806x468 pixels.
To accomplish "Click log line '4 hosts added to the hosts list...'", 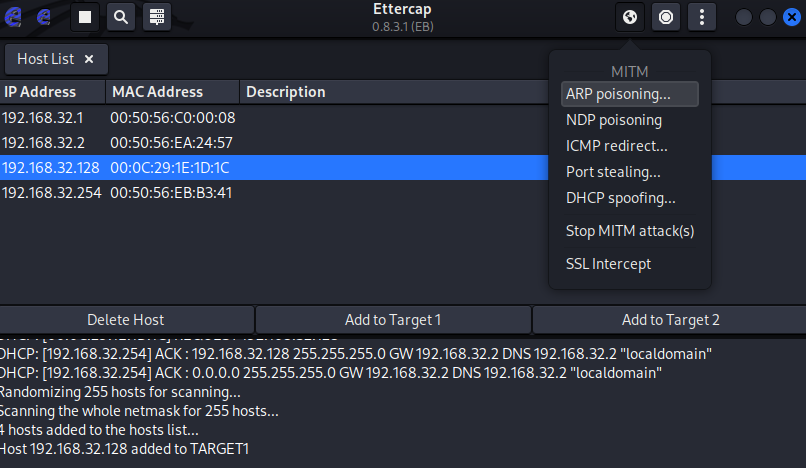I will click(x=99, y=430).
